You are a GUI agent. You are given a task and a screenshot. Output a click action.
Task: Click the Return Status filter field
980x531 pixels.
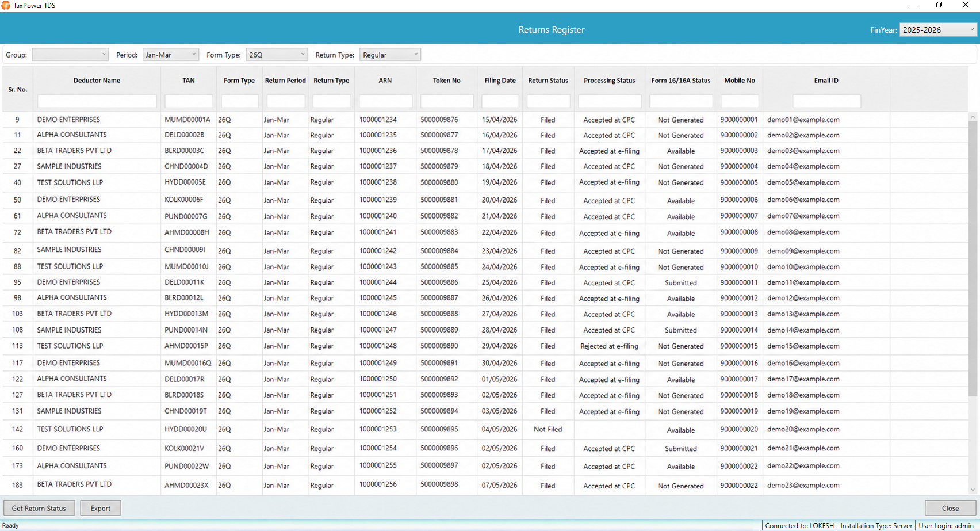point(548,101)
